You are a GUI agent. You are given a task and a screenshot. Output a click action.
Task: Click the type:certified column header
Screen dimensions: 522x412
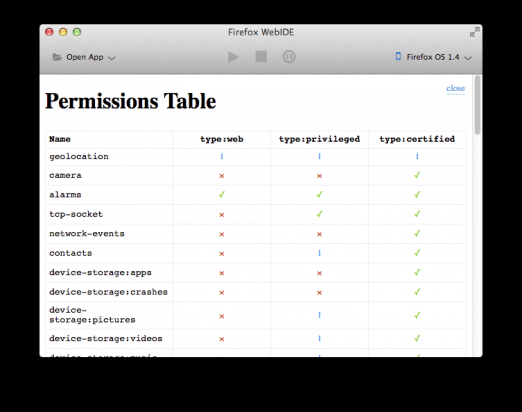(417, 139)
